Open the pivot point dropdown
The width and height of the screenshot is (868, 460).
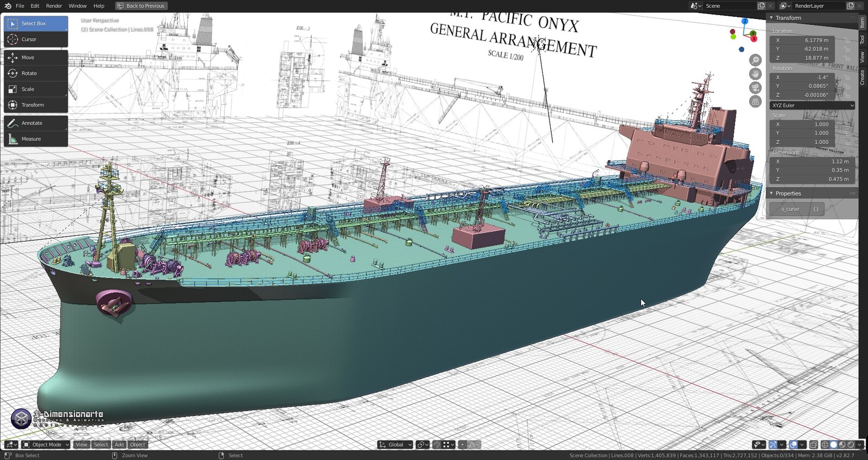pos(423,444)
